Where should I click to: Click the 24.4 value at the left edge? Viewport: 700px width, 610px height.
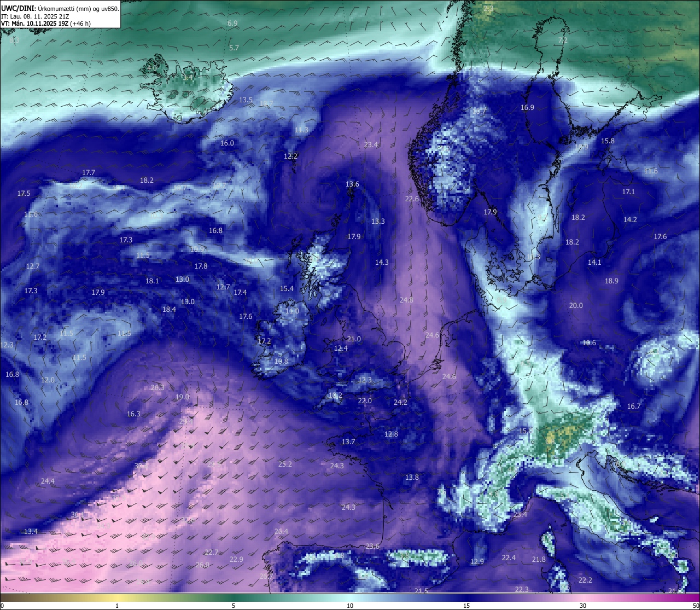click(x=48, y=481)
